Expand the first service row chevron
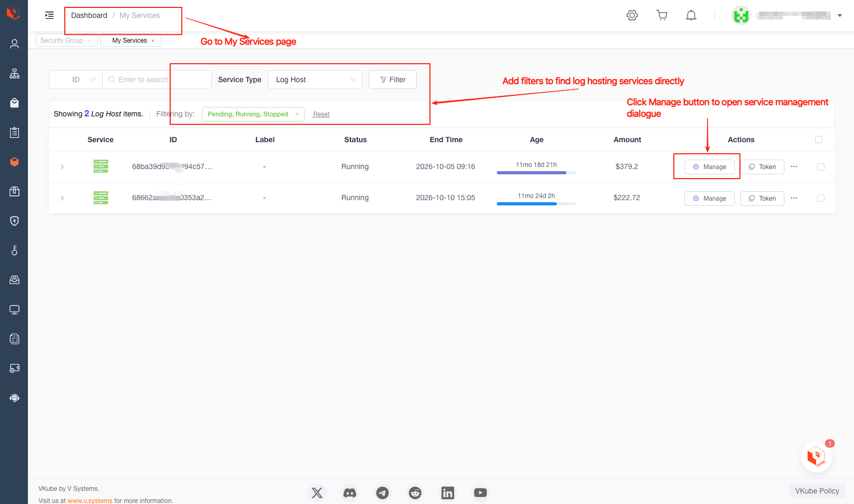This screenshot has width=854, height=504. [62, 167]
